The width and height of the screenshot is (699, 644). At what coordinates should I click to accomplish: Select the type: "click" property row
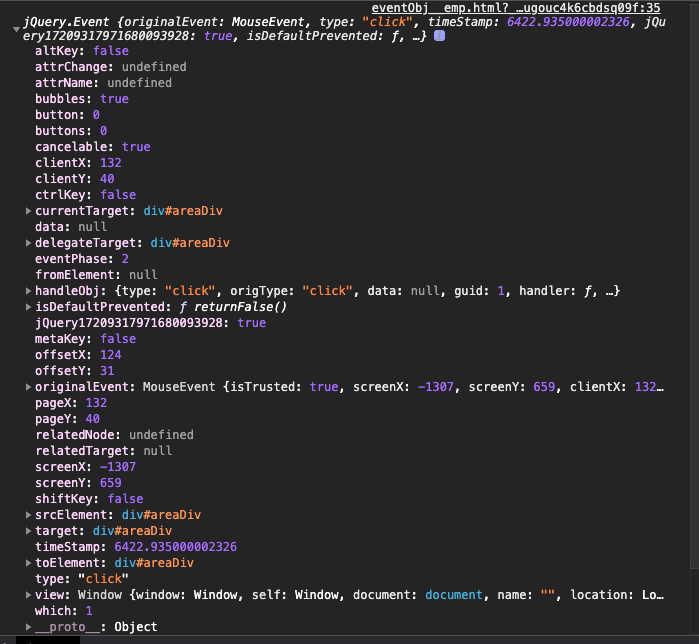[82, 579]
